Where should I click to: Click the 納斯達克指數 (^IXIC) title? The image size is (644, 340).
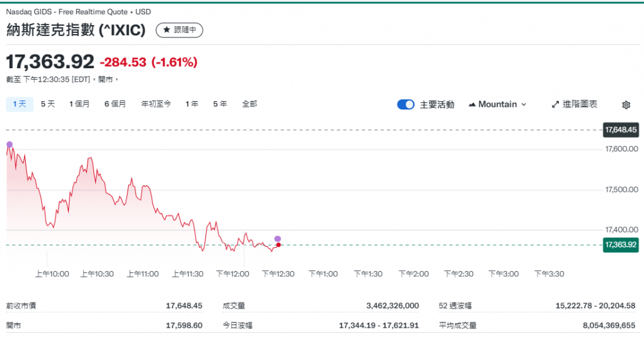coord(76,30)
